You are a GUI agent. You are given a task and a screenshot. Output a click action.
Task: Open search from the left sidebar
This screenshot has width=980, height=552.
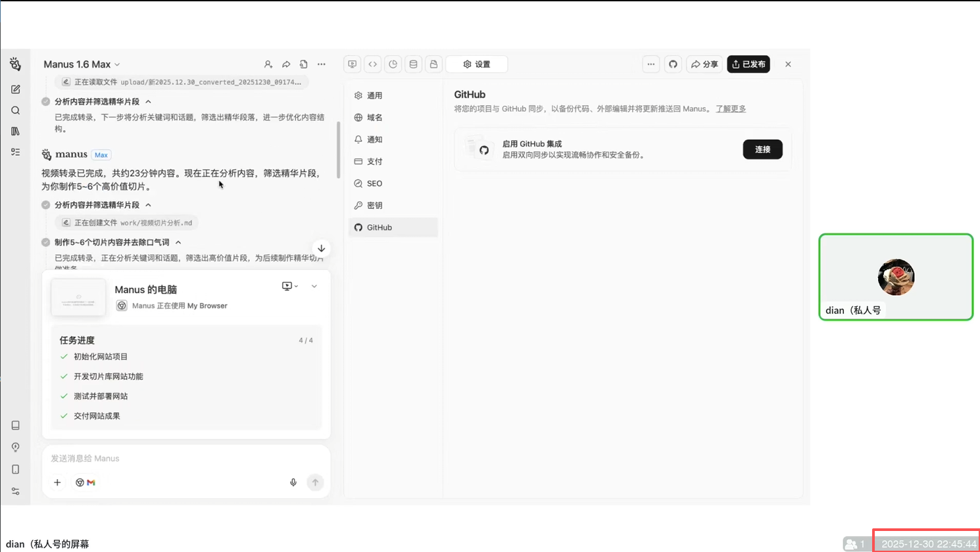coord(16,110)
